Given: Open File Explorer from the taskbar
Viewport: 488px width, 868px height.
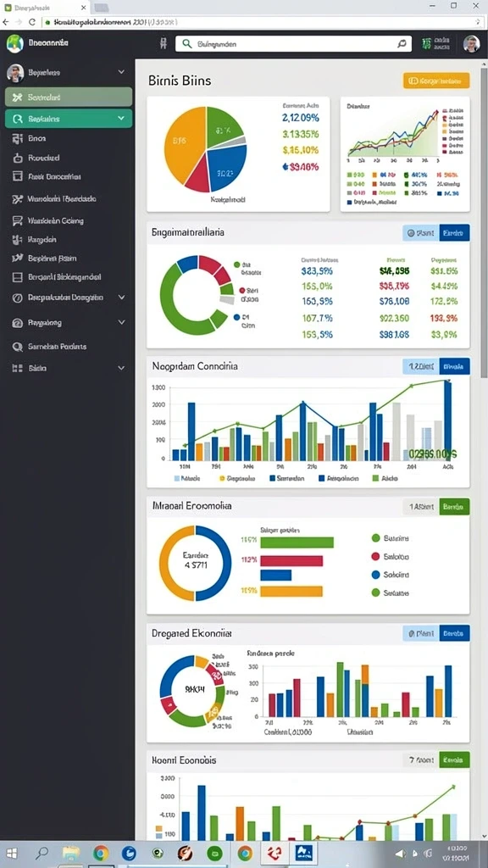Looking at the screenshot, I should 71,853.
